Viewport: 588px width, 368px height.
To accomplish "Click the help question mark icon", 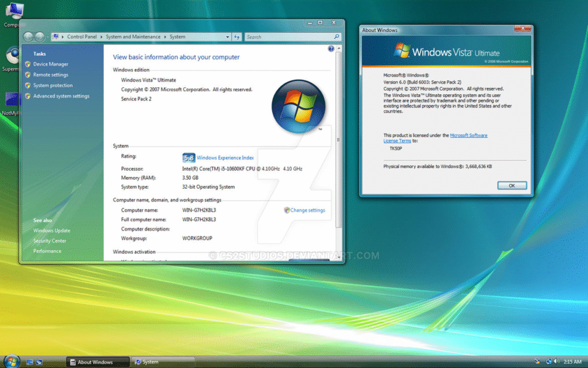I will (331, 49).
